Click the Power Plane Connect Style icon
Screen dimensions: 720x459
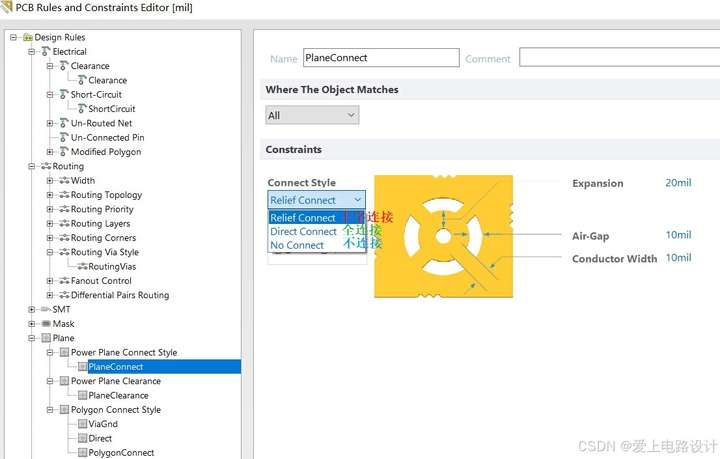pyautogui.click(x=64, y=352)
